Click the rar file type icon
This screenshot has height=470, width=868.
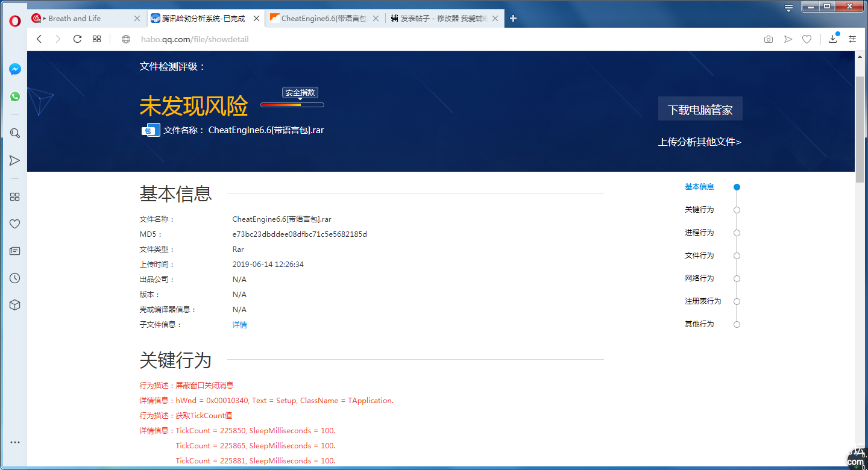coord(151,130)
